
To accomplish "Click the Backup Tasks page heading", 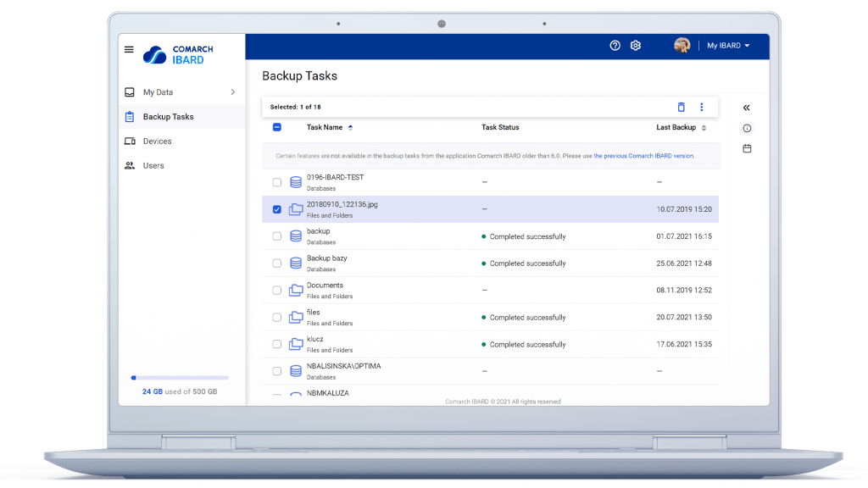I will 299,75.
